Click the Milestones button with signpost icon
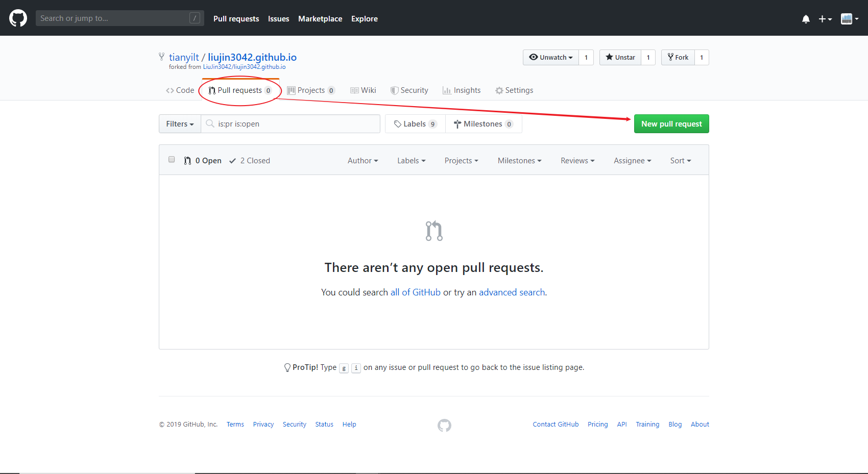 point(484,124)
